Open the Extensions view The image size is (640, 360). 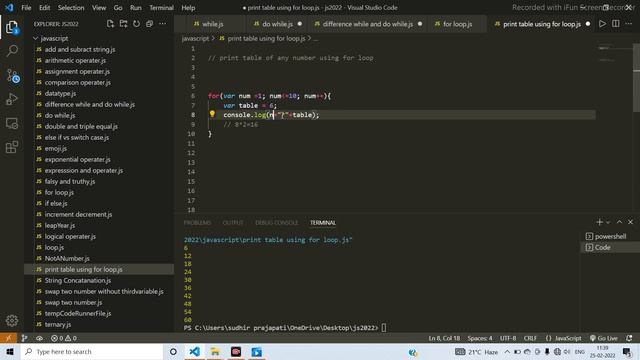coord(12,147)
